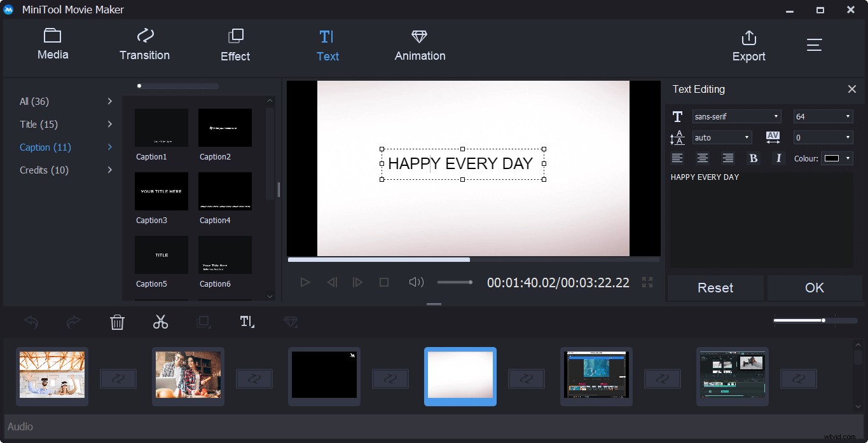Expand the preview to full screen

[647, 282]
